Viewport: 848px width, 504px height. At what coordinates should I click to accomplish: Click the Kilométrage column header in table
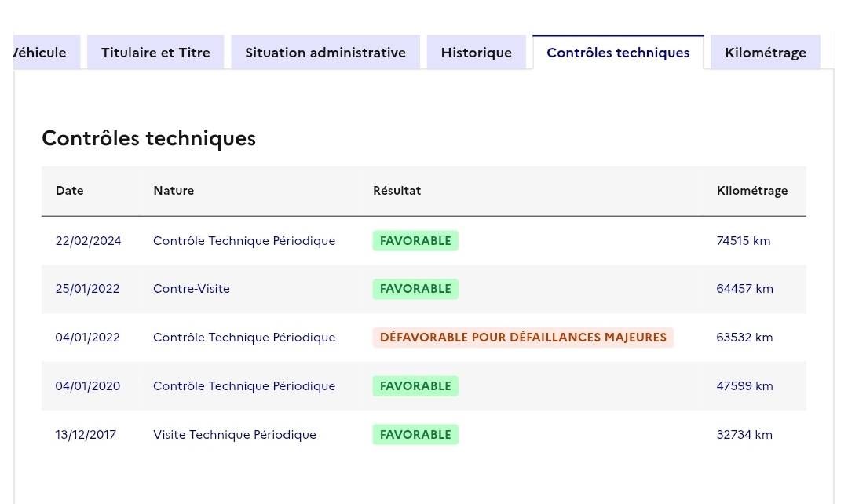point(751,191)
